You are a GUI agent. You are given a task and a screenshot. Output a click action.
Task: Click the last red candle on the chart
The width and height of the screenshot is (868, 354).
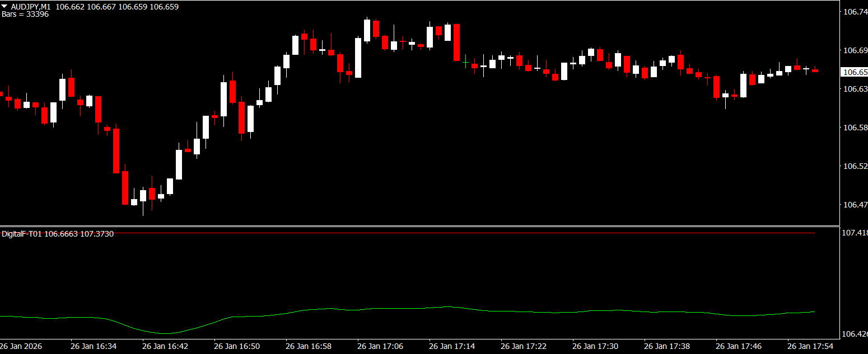pos(815,70)
